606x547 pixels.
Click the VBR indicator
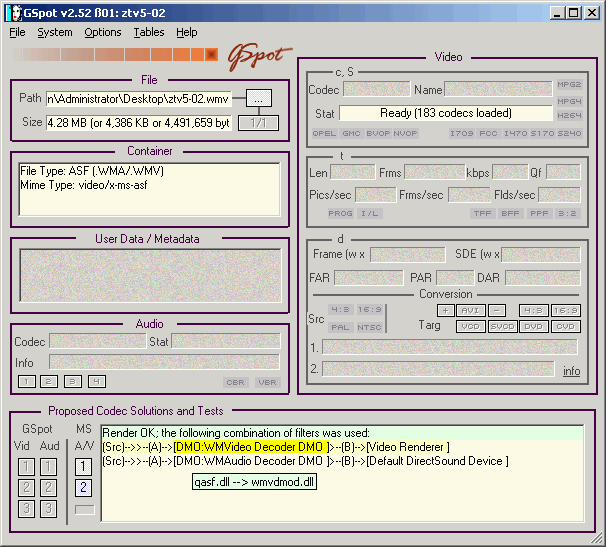267,382
